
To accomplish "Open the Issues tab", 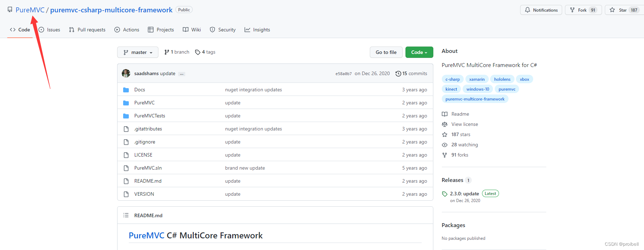I will 49,30.
